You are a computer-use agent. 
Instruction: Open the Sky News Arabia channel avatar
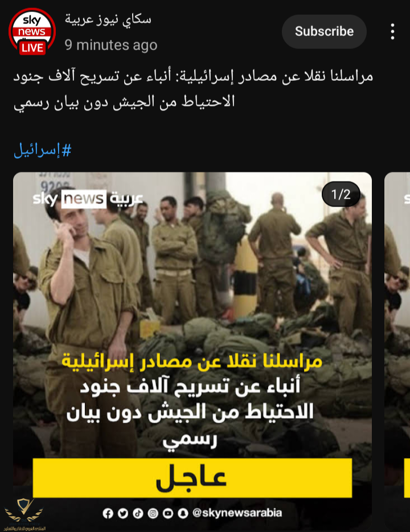coord(32,31)
